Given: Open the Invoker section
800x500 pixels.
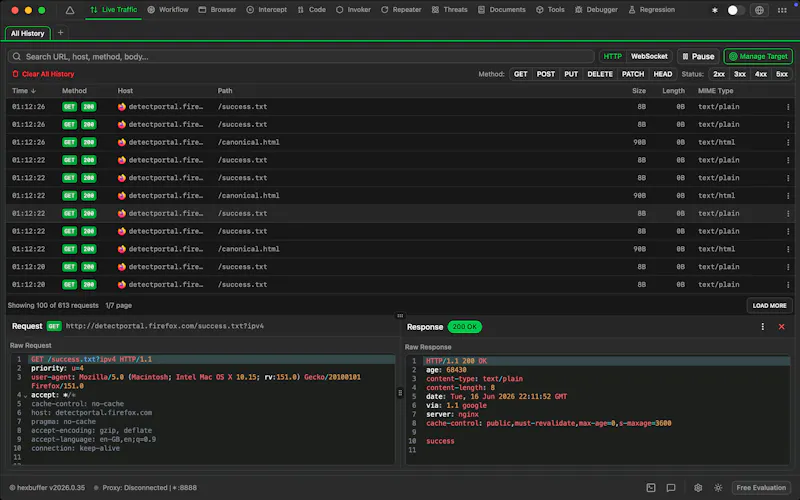Looking at the screenshot, I should pyautogui.click(x=353, y=10).
